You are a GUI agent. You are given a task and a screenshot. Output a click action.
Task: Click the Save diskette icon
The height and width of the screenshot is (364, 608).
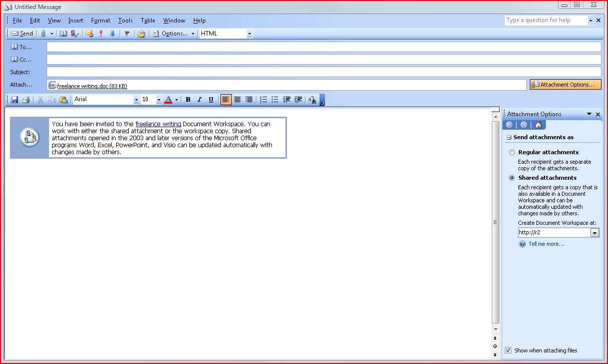click(x=15, y=100)
